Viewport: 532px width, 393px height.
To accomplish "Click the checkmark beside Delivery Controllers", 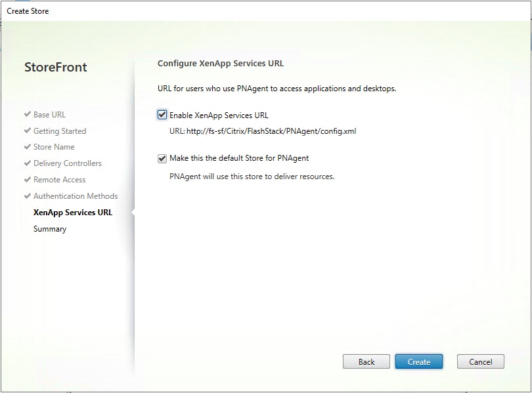I will point(28,163).
